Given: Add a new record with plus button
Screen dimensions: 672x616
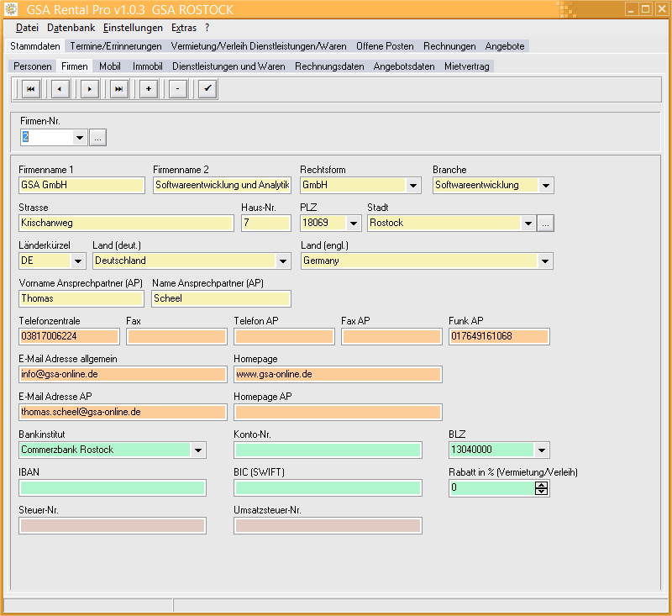Looking at the screenshot, I should click(x=149, y=89).
